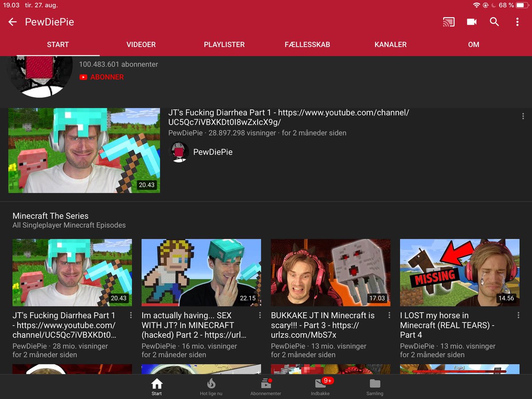Subscribe with the ABONNER button
This screenshot has height=399, width=532.
pos(102,77)
